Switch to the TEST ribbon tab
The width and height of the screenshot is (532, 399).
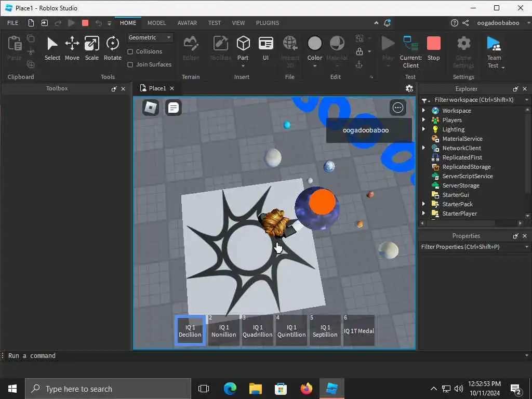214,23
